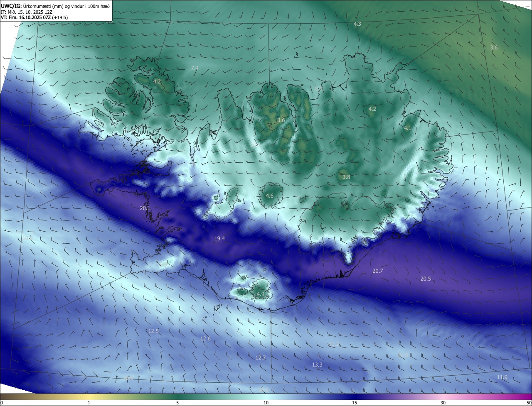
Task: Click the 4.6 value label on the map
Action: pyautogui.click(x=270, y=196)
